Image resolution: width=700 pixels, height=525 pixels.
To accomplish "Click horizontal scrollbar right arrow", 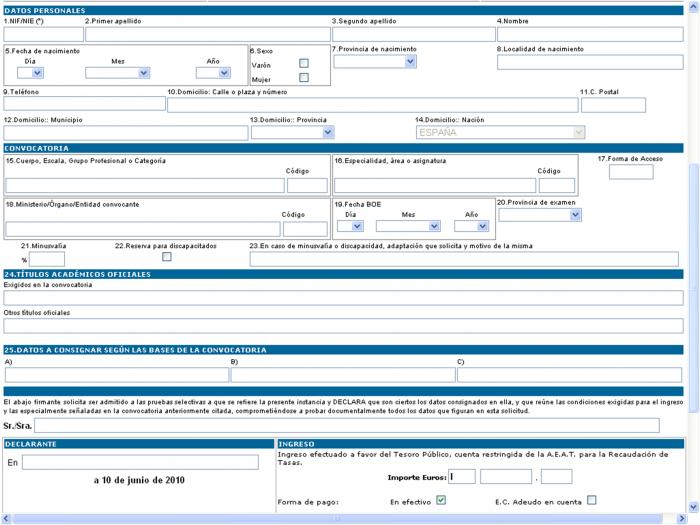I will (682, 518).
